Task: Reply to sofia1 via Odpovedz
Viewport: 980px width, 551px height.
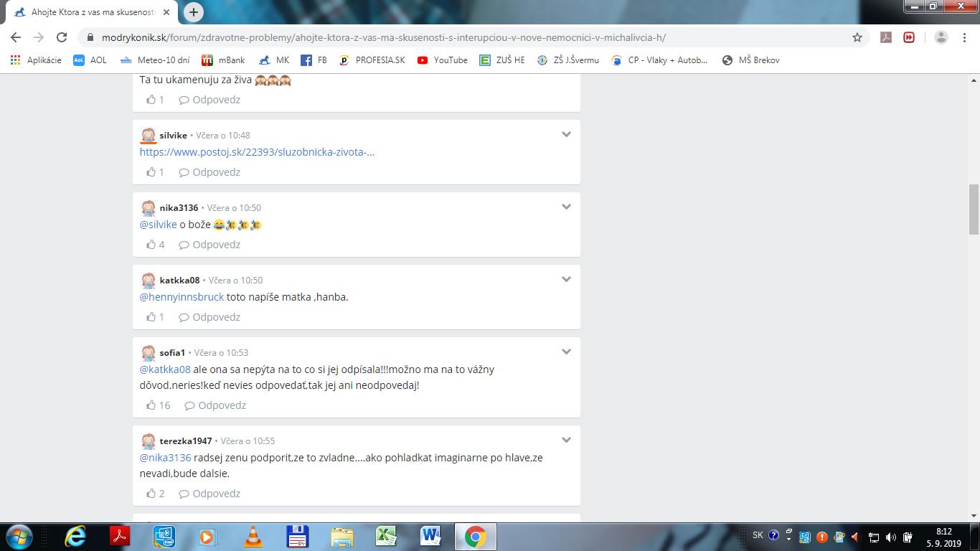Action: coord(215,405)
